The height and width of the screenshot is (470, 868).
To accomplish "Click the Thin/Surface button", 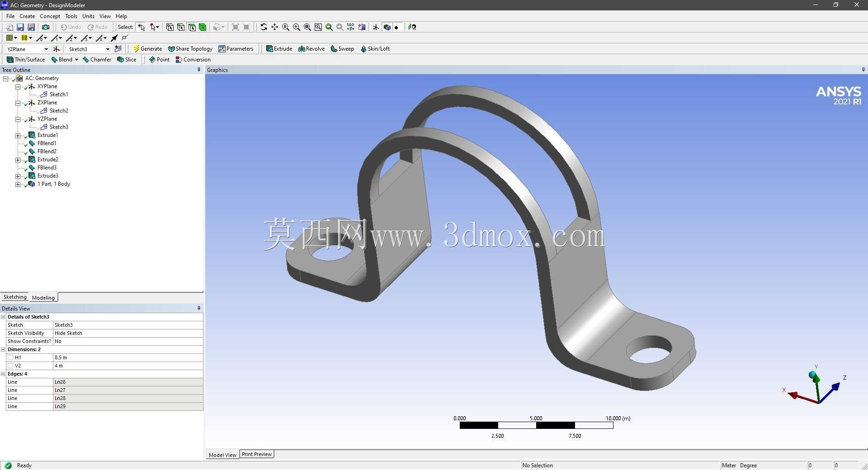I will point(26,60).
